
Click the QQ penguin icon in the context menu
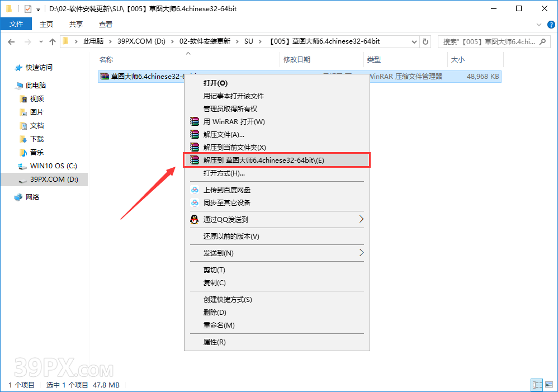tap(195, 219)
